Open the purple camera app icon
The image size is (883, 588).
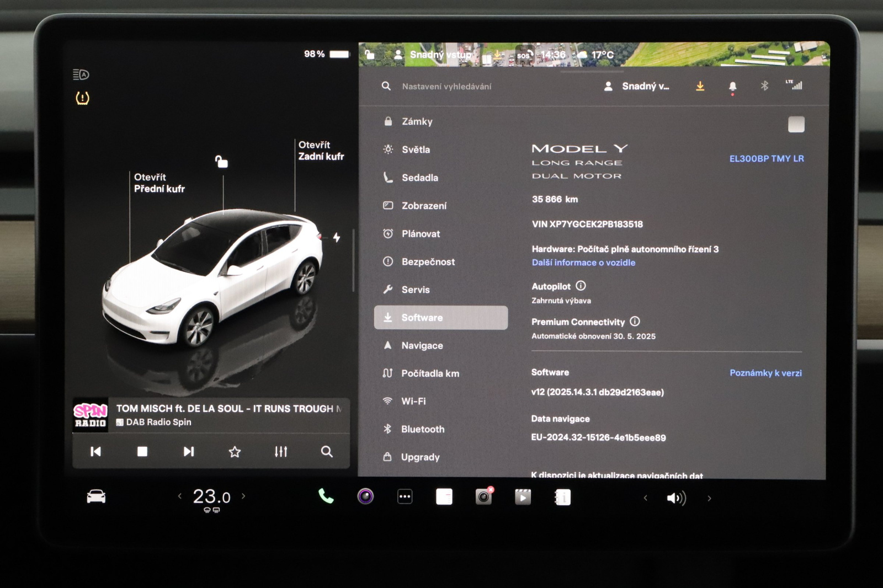point(365,496)
